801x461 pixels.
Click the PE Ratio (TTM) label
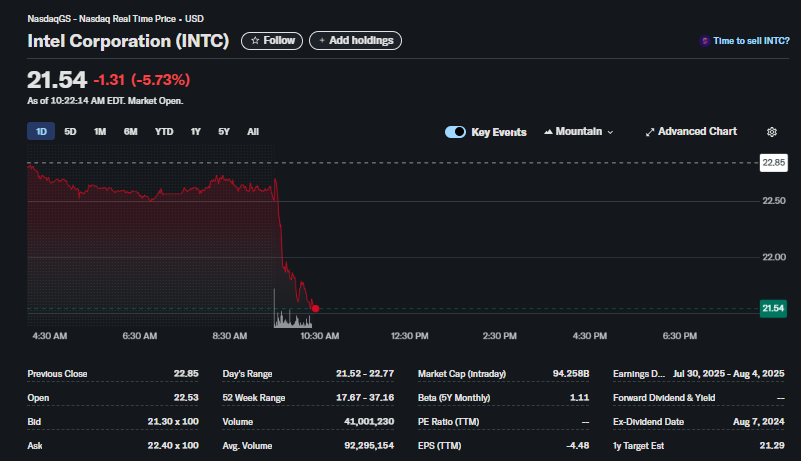tap(449, 422)
